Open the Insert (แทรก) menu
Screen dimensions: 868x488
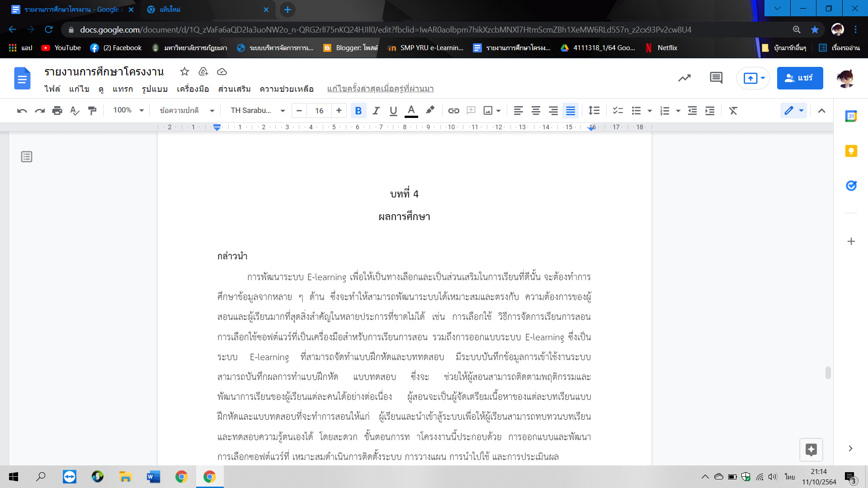pyautogui.click(x=123, y=89)
